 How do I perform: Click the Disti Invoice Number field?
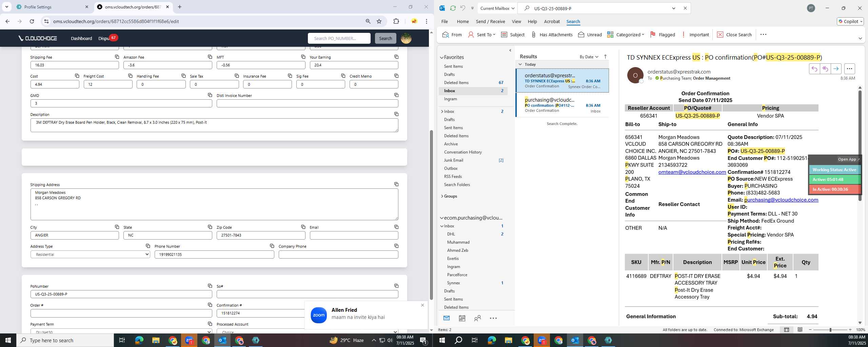click(x=307, y=103)
